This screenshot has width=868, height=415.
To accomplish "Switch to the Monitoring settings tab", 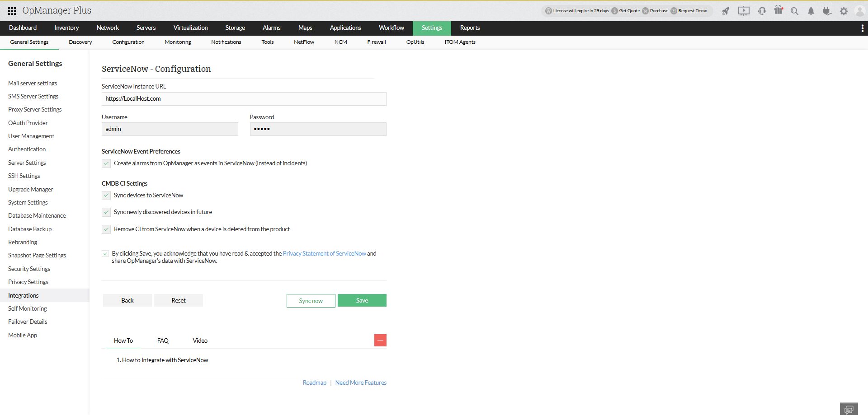I will point(178,42).
